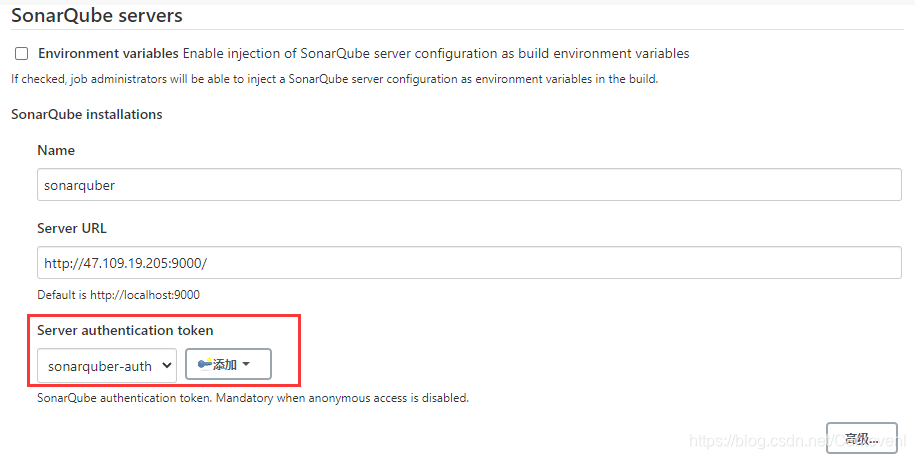Screen dimensions: 915x459
Task: Click the Server URL label
Action: pyautogui.click(x=72, y=228)
